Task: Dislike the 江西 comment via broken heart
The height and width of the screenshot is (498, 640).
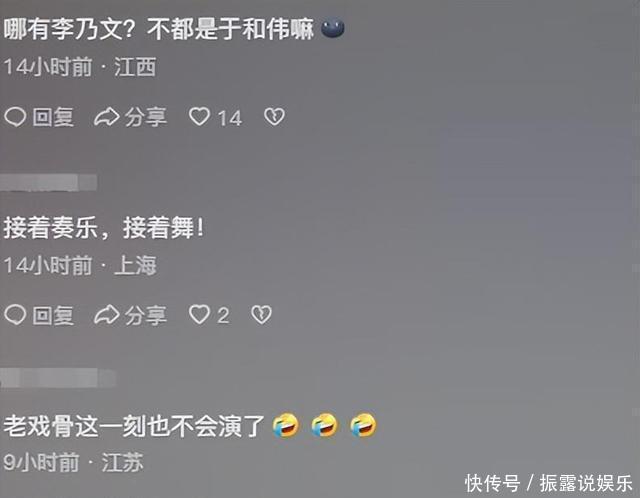Action: point(274,117)
